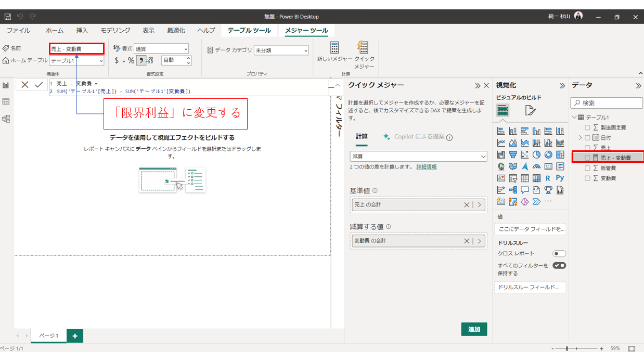Check the 製造固定費 field checkbox
The width and height of the screenshot is (644, 362).
click(x=587, y=127)
